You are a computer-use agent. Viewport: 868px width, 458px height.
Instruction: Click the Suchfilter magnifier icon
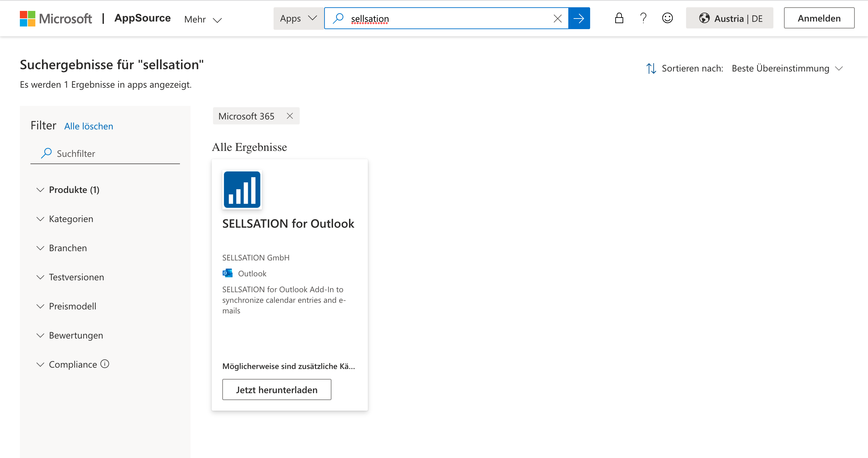[46, 153]
